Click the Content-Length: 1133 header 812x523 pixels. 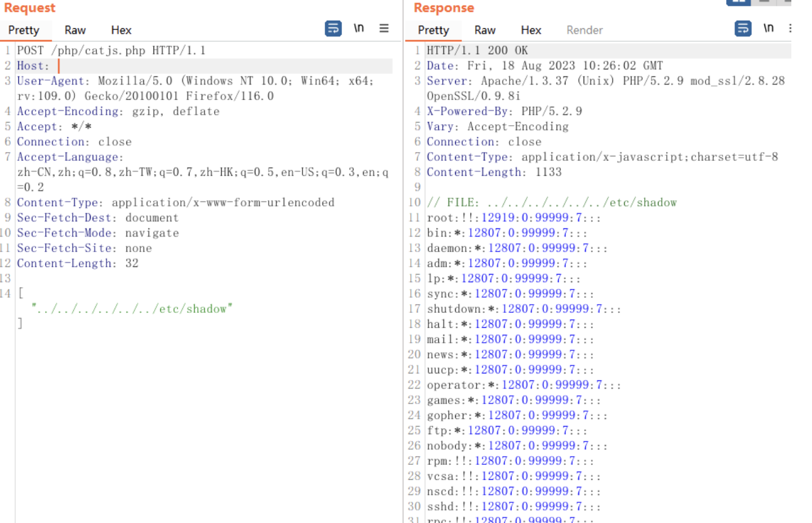pyautogui.click(x=495, y=172)
